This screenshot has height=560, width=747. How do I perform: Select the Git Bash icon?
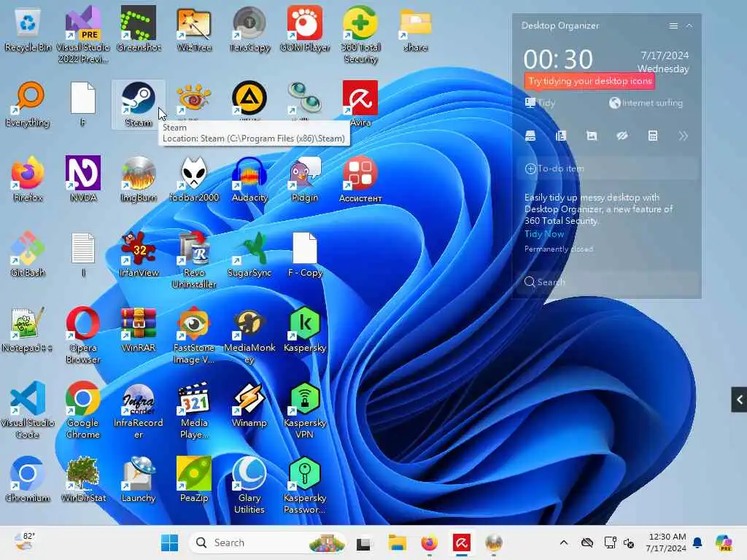click(28, 254)
